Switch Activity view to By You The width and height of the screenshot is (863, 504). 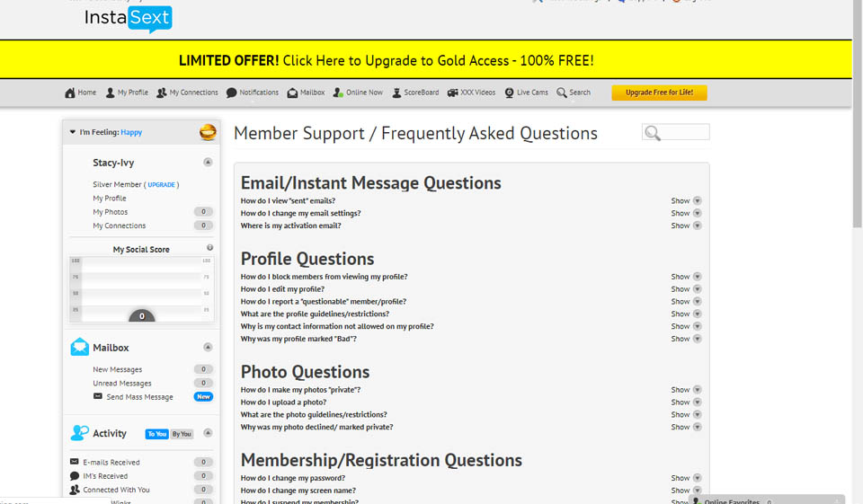pos(181,434)
